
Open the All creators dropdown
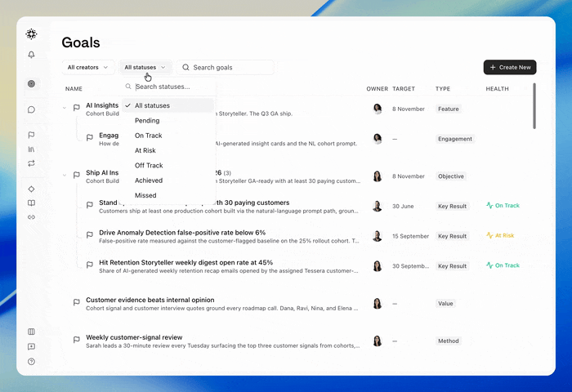[x=88, y=67]
